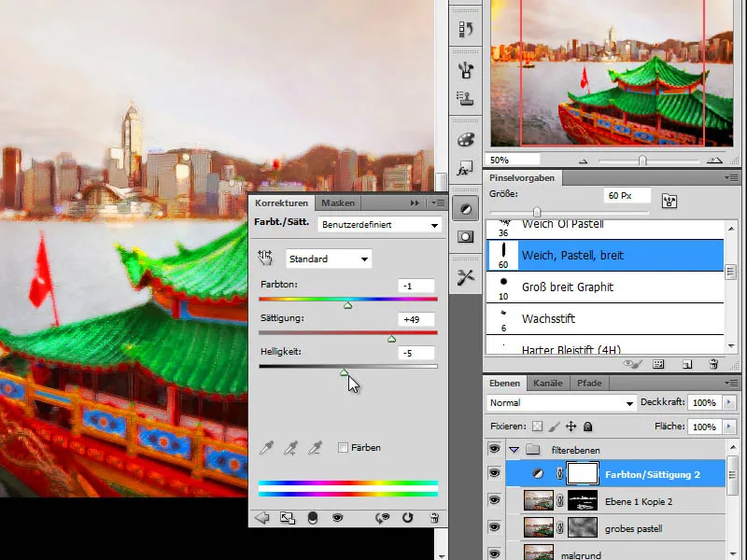Zoom in navigator large mountains icon
Screen dimensions: 747x560
[x=714, y=161]
